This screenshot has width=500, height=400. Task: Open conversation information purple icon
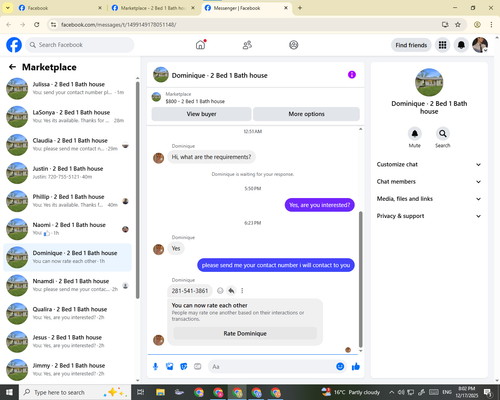pos(352,75)
